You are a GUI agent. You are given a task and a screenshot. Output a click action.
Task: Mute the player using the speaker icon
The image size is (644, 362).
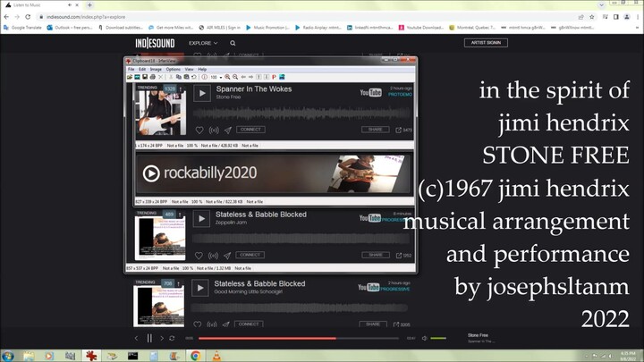tap(425, 338)
